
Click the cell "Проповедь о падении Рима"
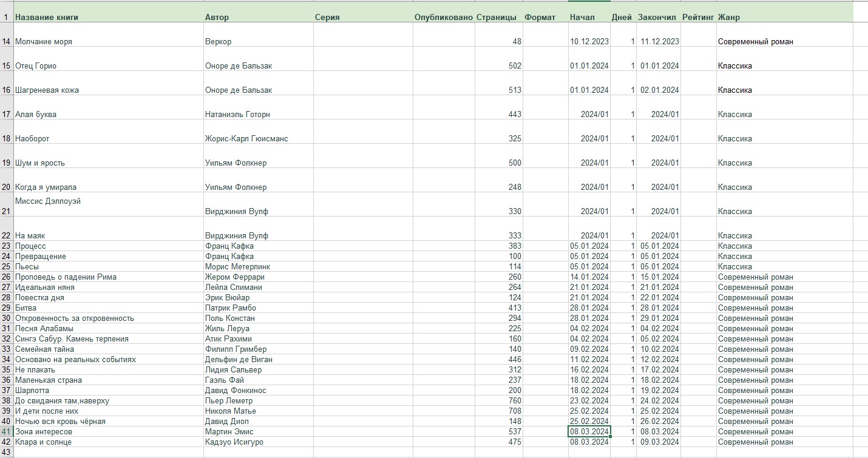tap(108, 277)
